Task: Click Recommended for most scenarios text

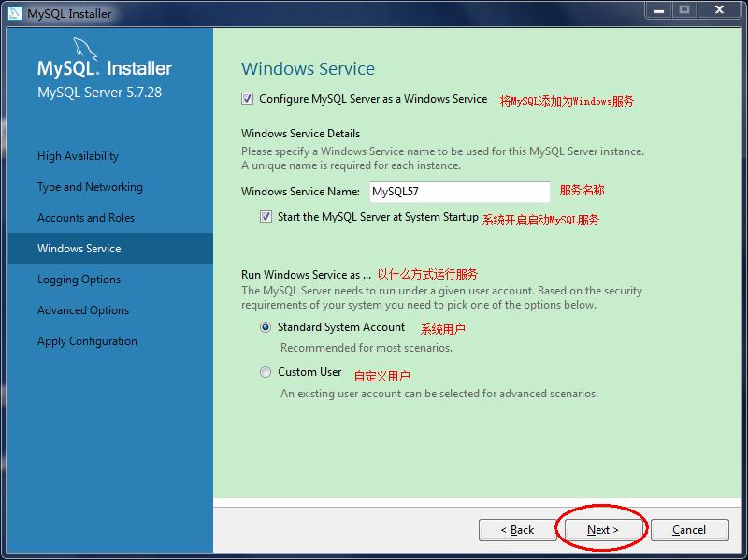Action: coord(367,348)
